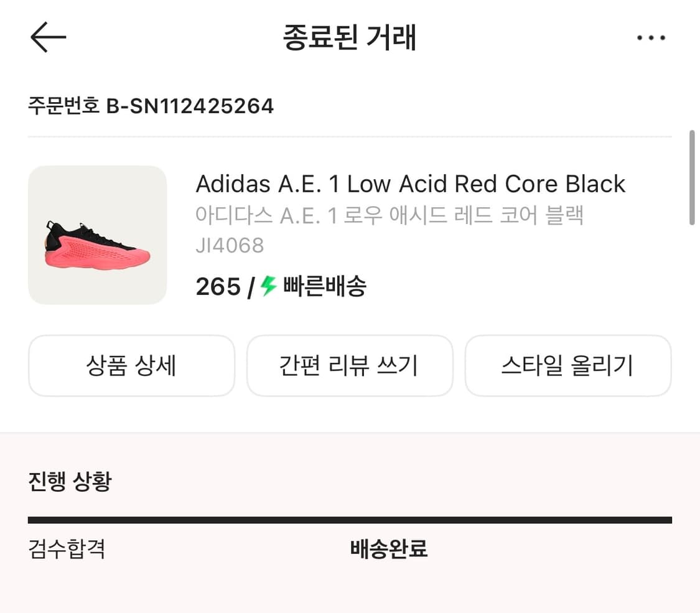Click the black progress status bar
The image size is (700, 613).
coord(350,520)
